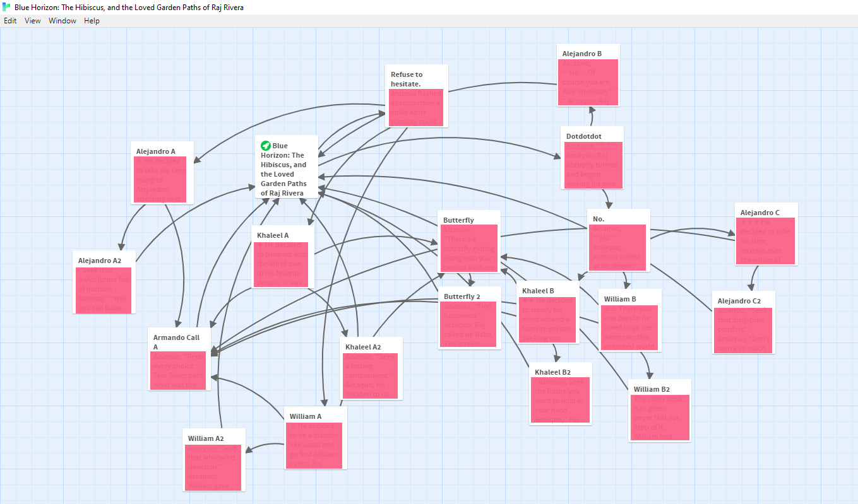Select the Khaleel A2 passage card
Image resolution: width=858 pixels, height=504 pixels.
pos(371,368)
